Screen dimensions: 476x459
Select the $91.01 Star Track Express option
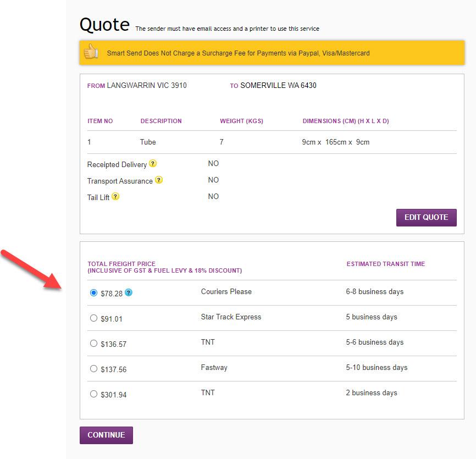pos(93,318)
